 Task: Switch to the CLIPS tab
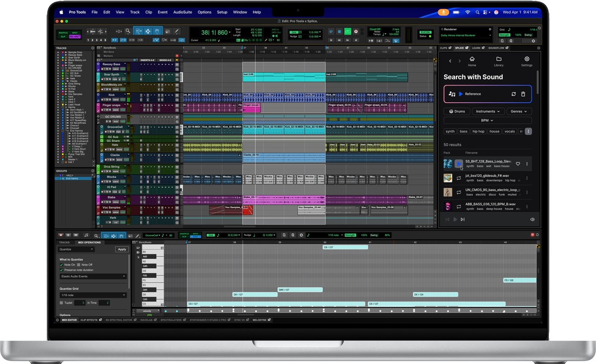pyautogui.click(x=446, y=48)
